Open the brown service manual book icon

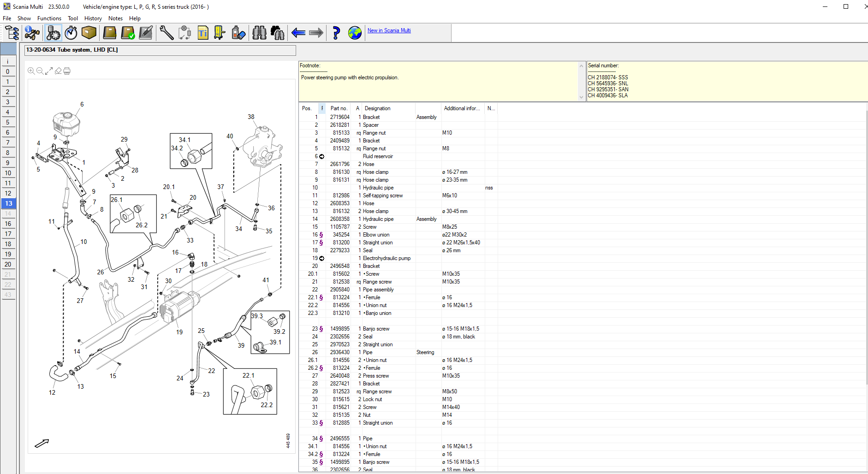[109, 33]
